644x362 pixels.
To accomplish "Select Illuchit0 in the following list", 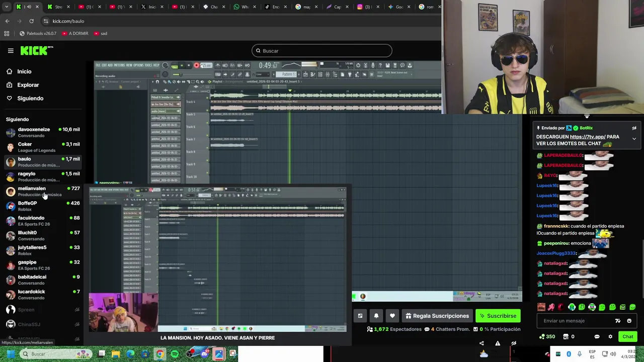I will [x=43, y=235].
